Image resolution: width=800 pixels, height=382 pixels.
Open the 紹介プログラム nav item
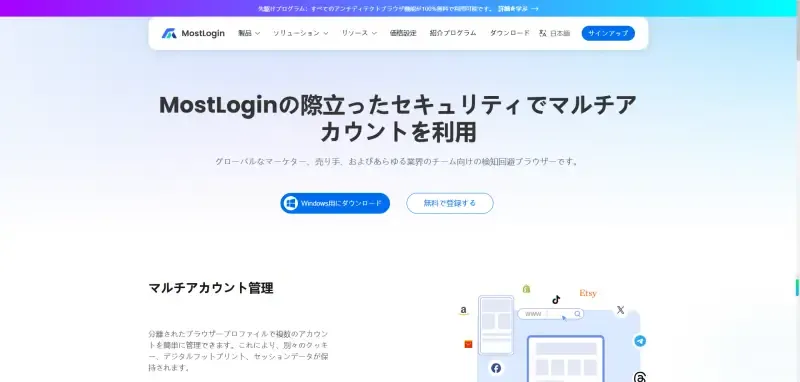click(x=453, y=33)
